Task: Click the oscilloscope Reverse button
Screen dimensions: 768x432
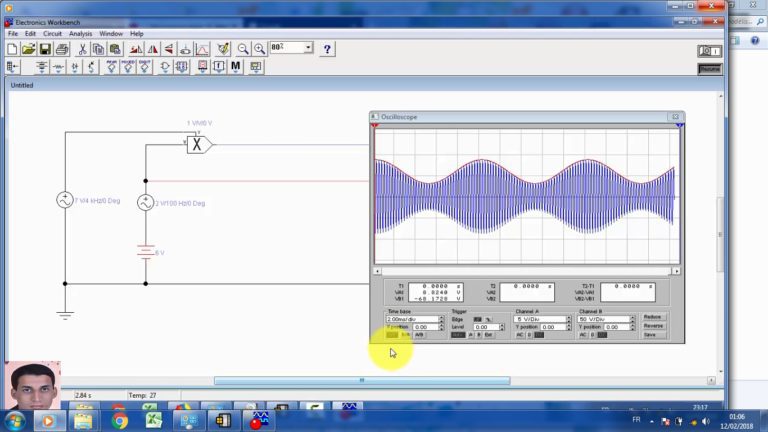Action: tap(653, 326)
